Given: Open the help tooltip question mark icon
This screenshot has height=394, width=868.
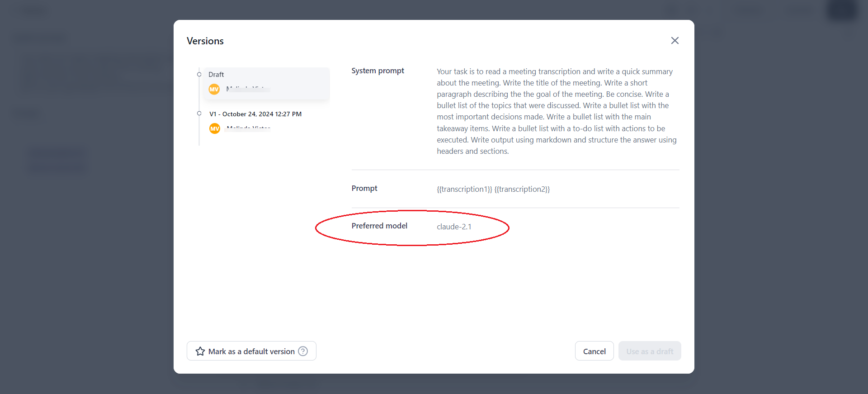Looking at the screenshot, I should (x=303, y=351).
